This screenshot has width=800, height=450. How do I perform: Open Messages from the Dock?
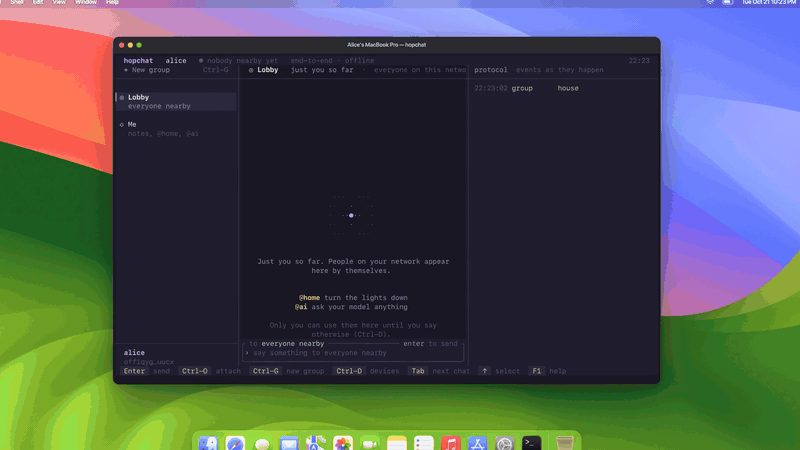(x=262, y=443)
